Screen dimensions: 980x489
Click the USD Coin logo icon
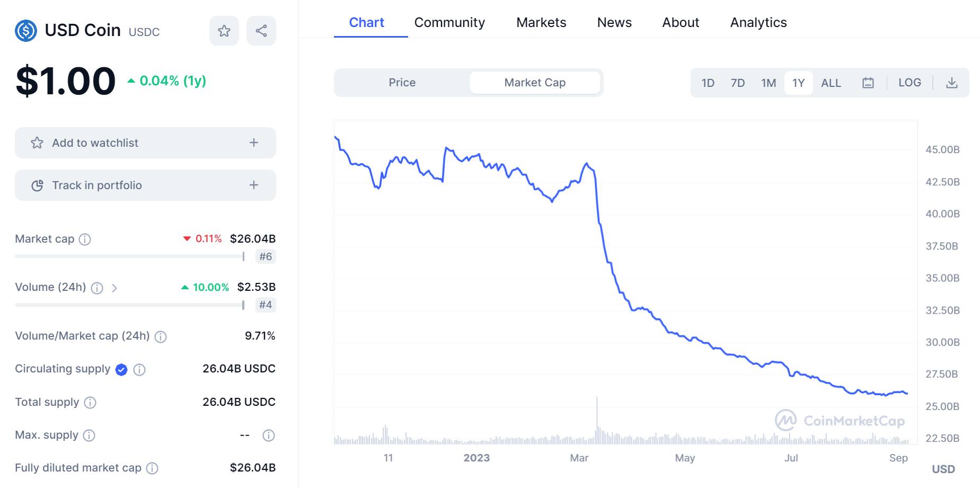26,31
